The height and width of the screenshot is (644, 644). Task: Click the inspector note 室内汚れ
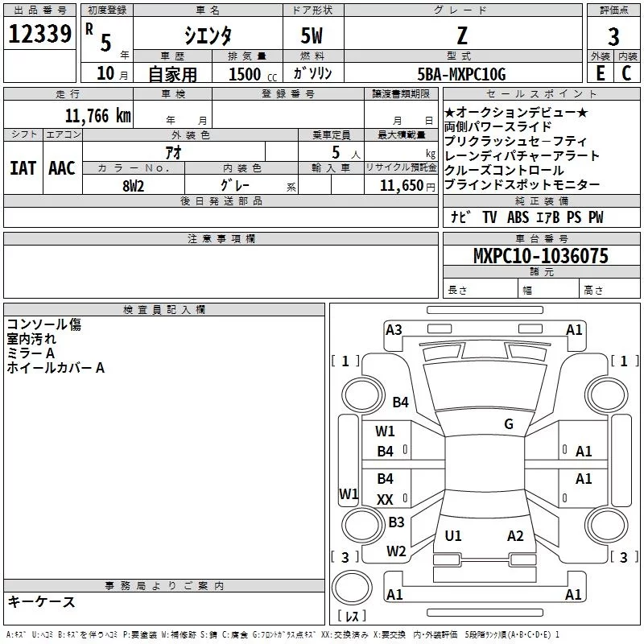point(31,338)
